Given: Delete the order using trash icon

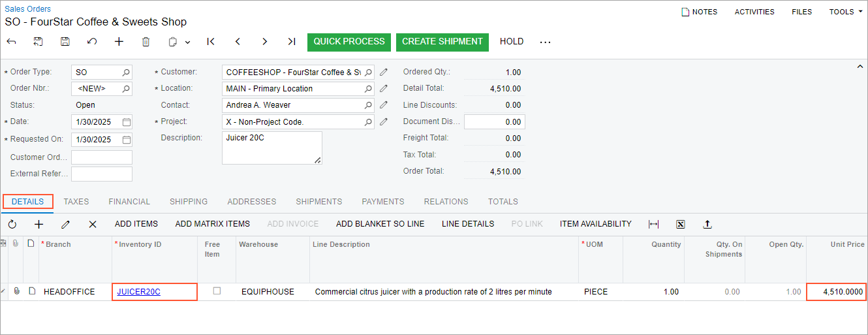Looking at the screenshot, I should click(146, 42).
